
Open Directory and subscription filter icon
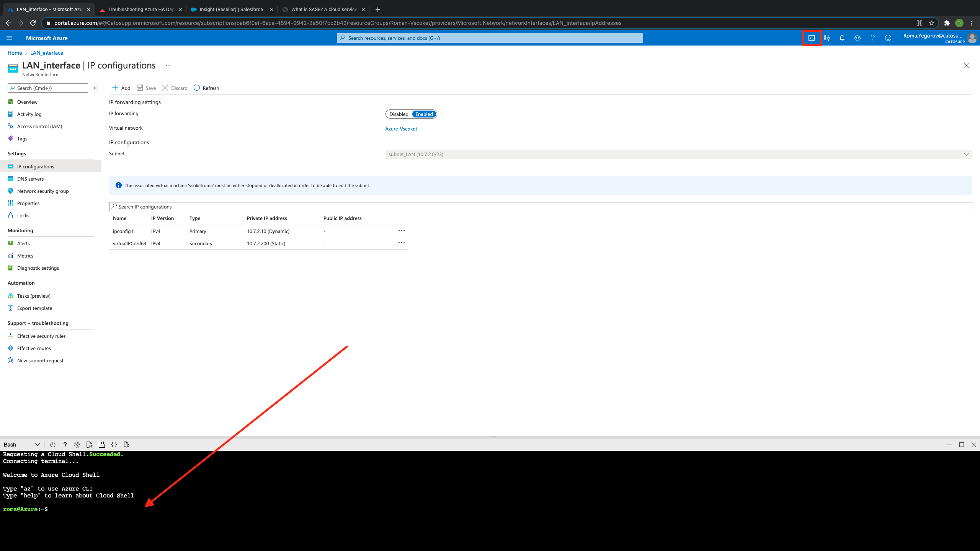(x=827, y=38)
